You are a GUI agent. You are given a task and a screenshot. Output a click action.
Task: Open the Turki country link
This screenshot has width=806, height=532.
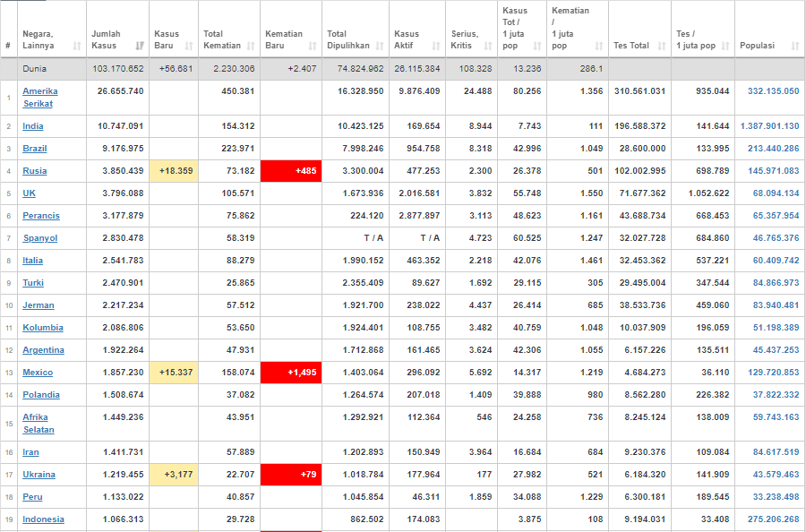tap(33, 283)
